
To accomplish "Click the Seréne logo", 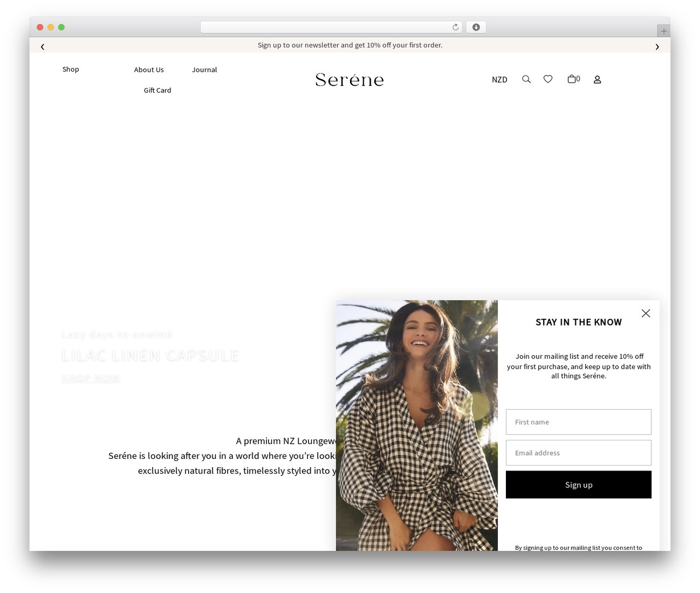I will (350, 80).
